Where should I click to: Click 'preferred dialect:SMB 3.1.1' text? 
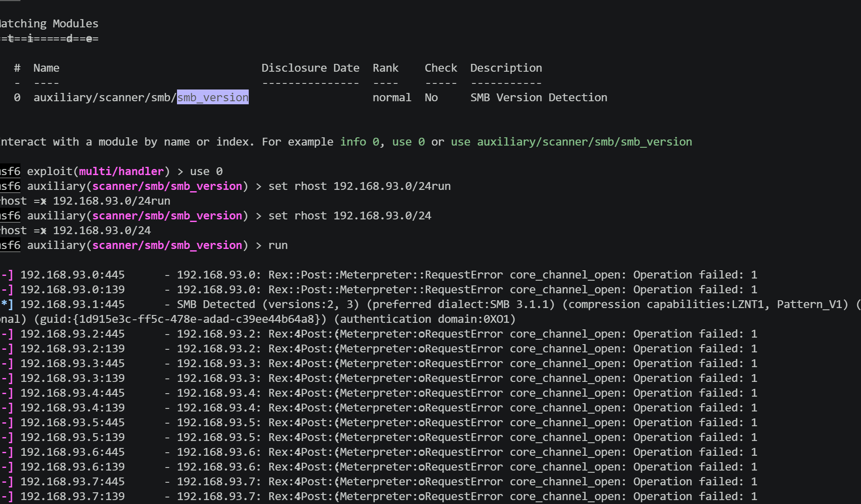pos(463,304)
